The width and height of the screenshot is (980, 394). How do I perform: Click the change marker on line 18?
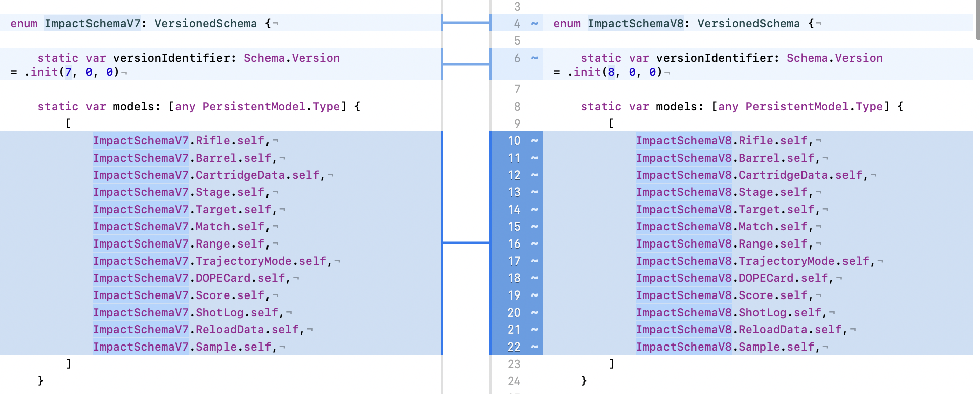coord(534,278)
